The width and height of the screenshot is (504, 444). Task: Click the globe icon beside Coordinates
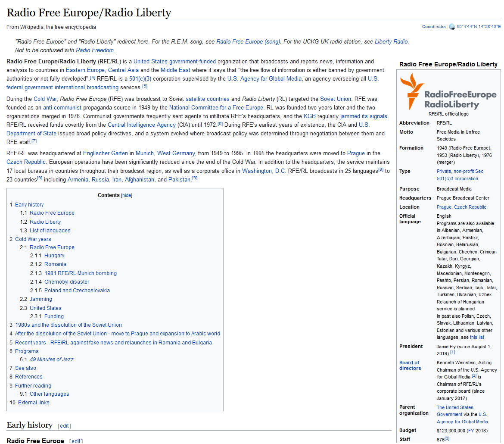tap(451, 27)
